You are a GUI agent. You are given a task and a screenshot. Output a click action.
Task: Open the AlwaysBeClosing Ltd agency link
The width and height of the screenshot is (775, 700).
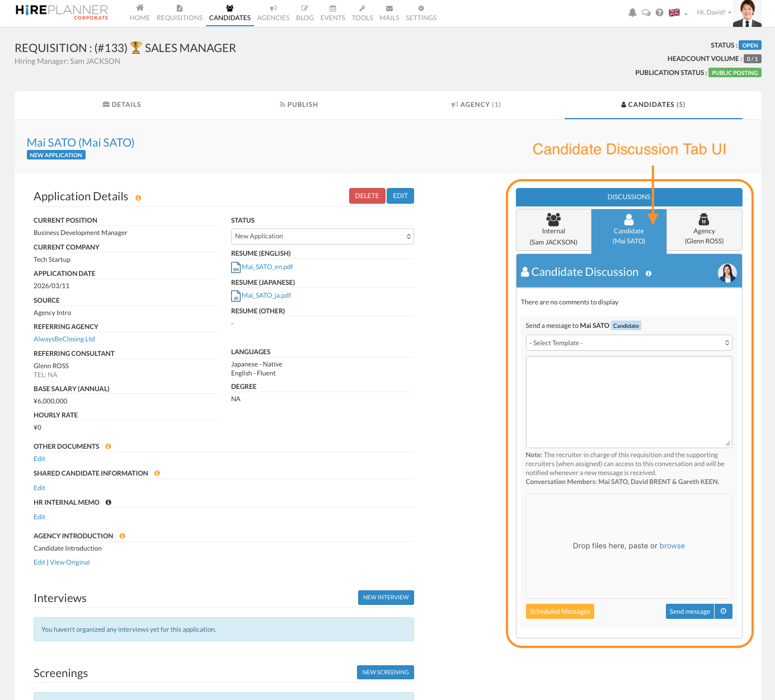pyautogui.click(x=64, y=339)
